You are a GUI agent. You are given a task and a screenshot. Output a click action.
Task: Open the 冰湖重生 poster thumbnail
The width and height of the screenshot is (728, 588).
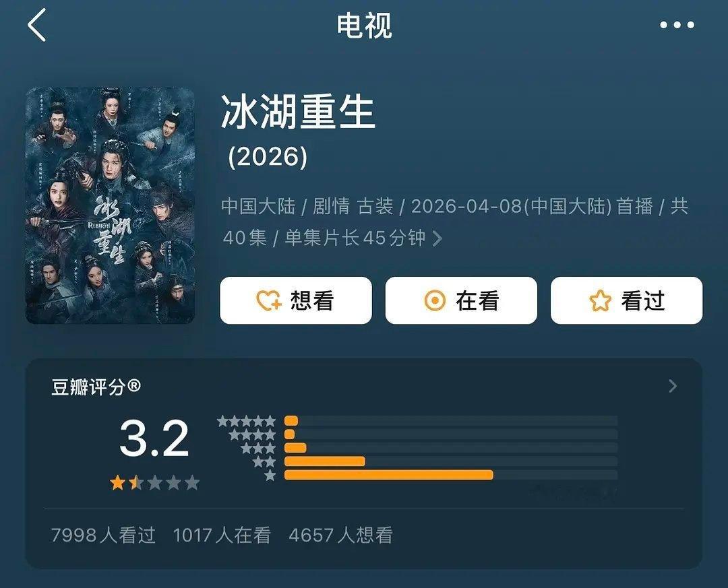110,205
